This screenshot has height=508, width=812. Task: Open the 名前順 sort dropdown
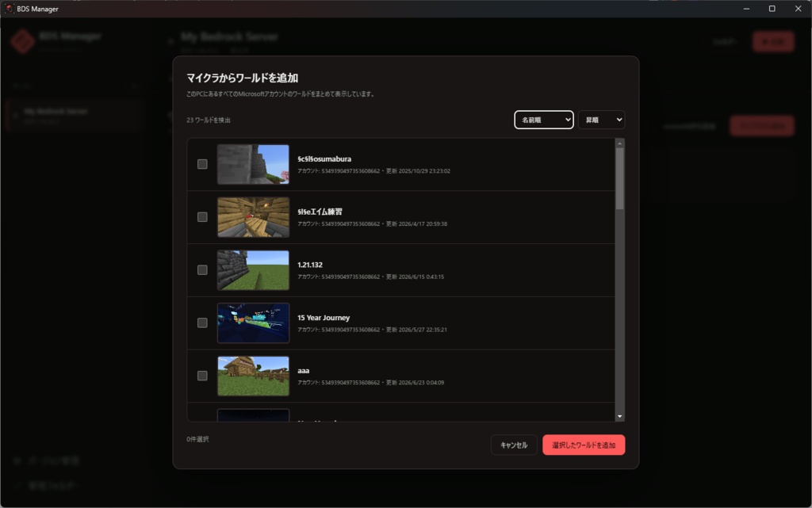click(x=544, y=120)
